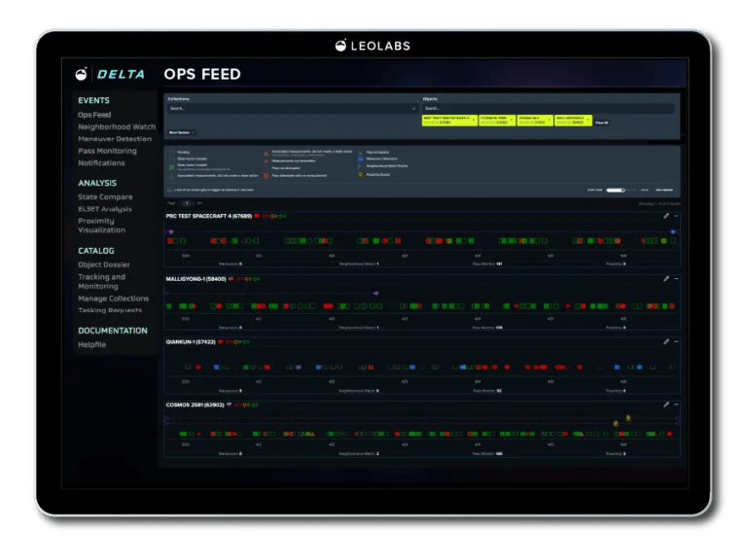Viewport: 747px width, 560px height.
Task: Toggle the Measurements not associated legend icon
Action: point(266,161)
